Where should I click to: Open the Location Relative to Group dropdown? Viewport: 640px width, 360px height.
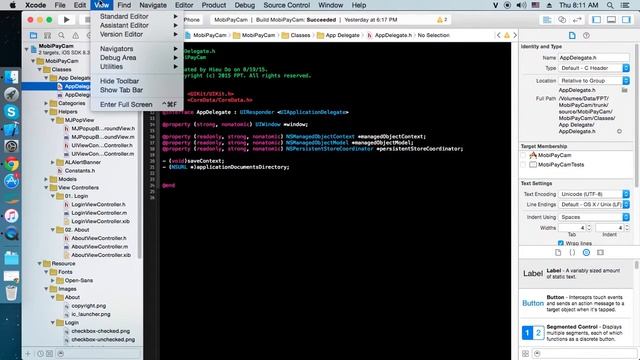click(x=594, y=81)
